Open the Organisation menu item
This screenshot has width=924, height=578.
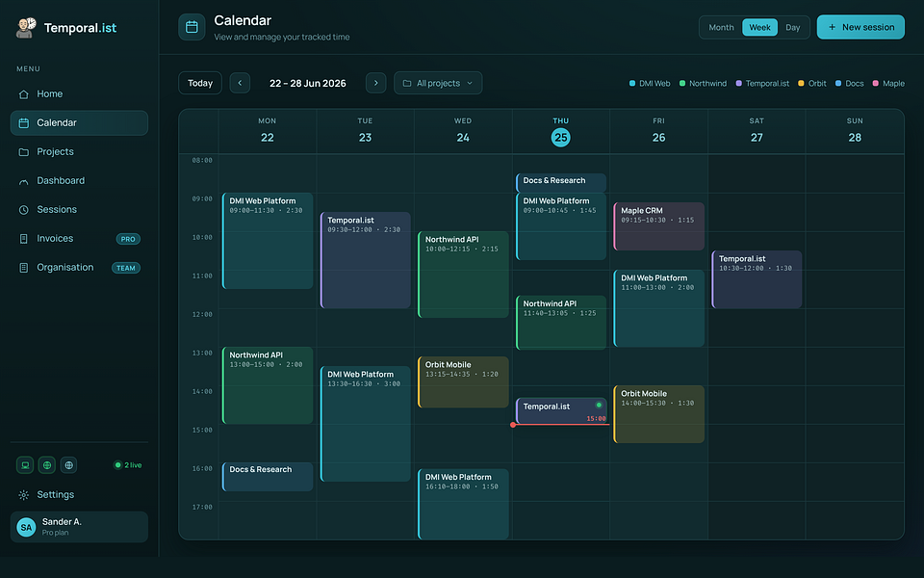tap(79, 267)
